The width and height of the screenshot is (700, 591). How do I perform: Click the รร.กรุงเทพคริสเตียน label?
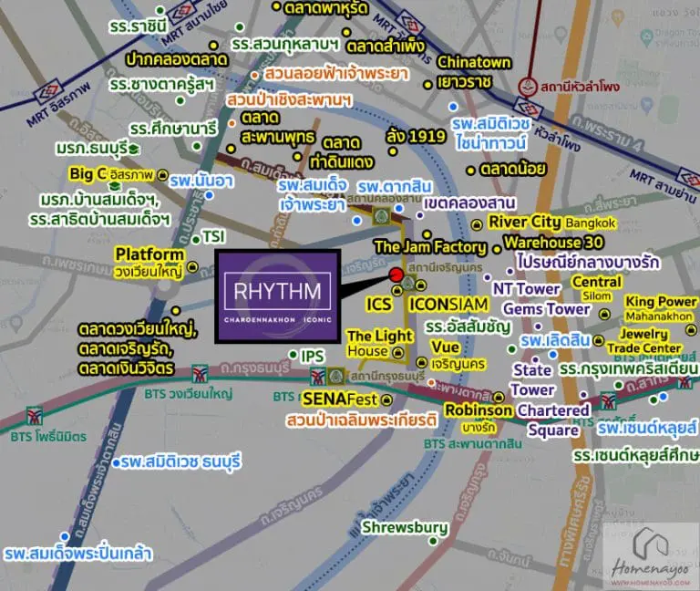[x=629, y=369]
